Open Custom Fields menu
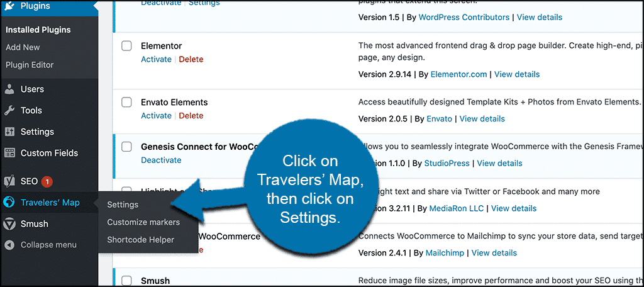The image size is (644, 287). point(49,153)
